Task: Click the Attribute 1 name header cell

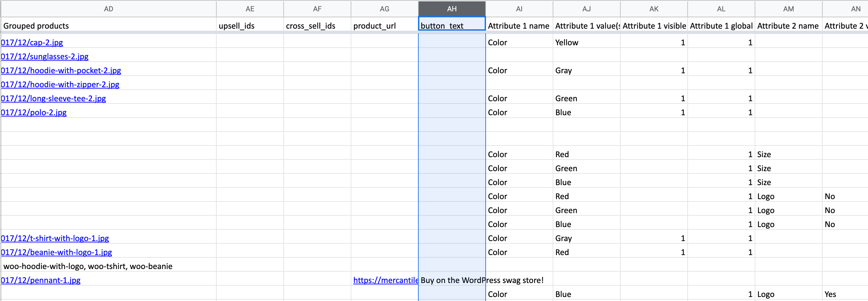Action: pos(519,26)
